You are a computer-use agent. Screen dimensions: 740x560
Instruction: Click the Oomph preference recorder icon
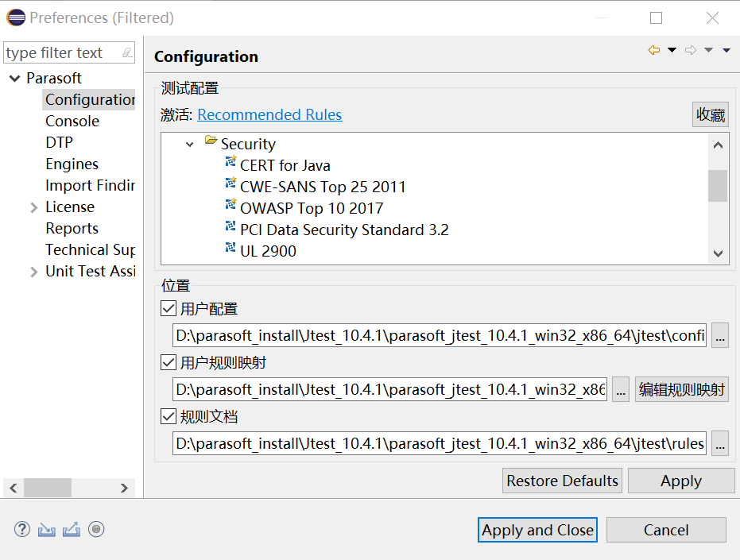click(96, 529)
